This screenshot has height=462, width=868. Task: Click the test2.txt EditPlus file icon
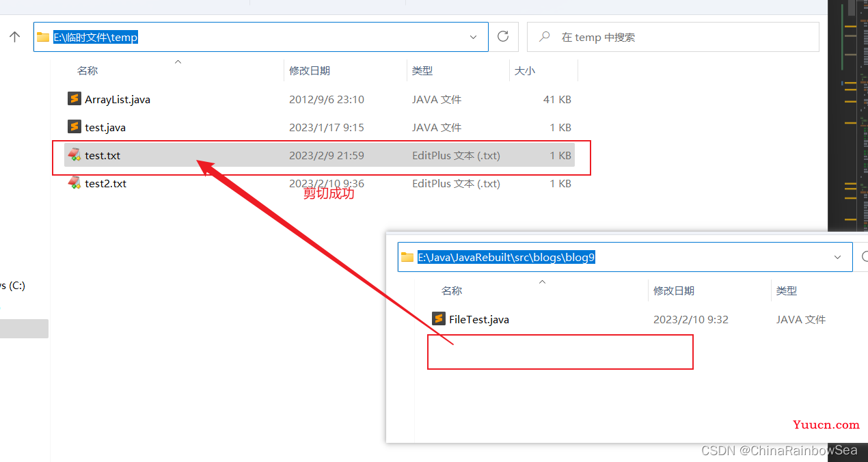pyautogui.click(x=74, y=183)
